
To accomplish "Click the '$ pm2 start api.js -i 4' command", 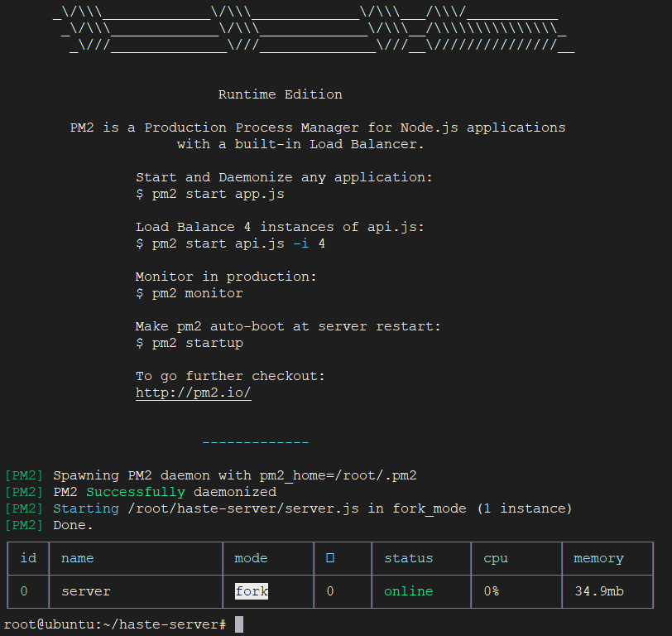I will point(231,244).
